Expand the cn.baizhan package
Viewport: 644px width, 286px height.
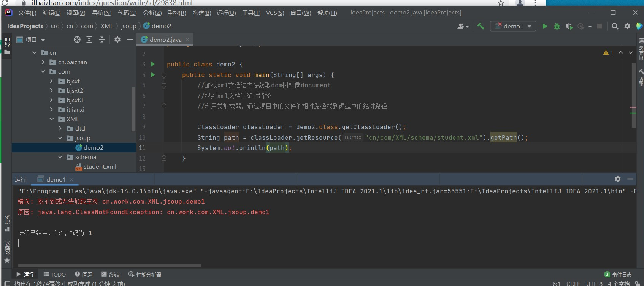43,62
